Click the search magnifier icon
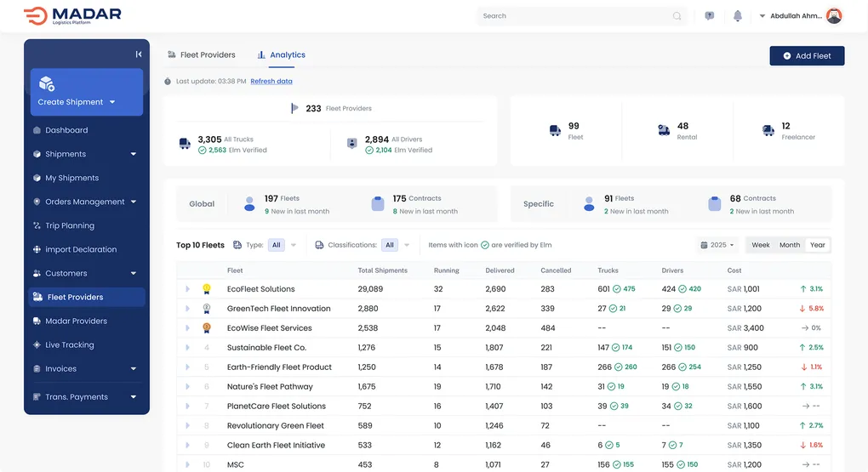The width and height of the screenshot is (868, 472). coord(677,16)
